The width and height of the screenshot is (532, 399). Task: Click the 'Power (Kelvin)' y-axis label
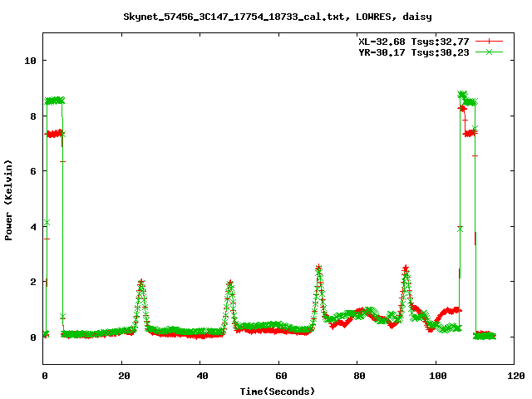8,200
